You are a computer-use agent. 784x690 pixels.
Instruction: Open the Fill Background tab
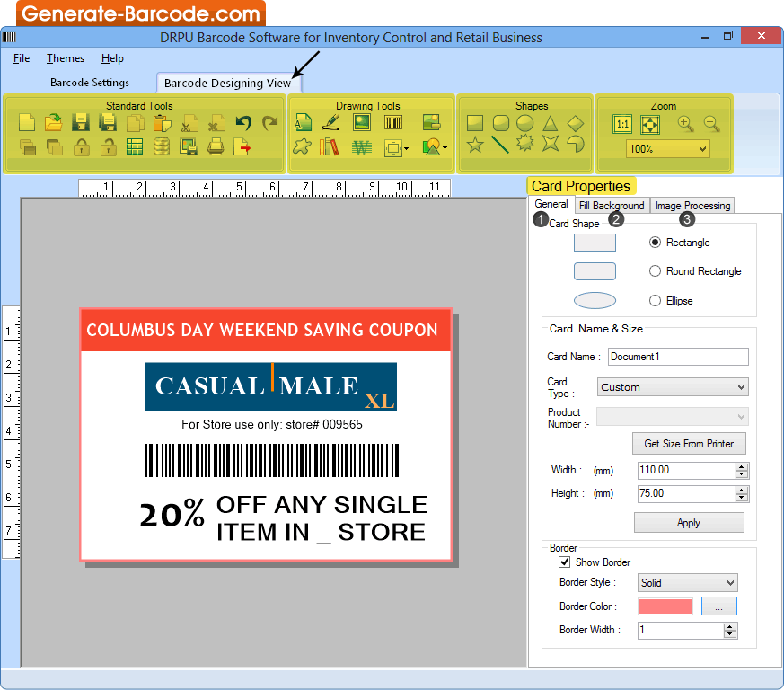[612, 206]
